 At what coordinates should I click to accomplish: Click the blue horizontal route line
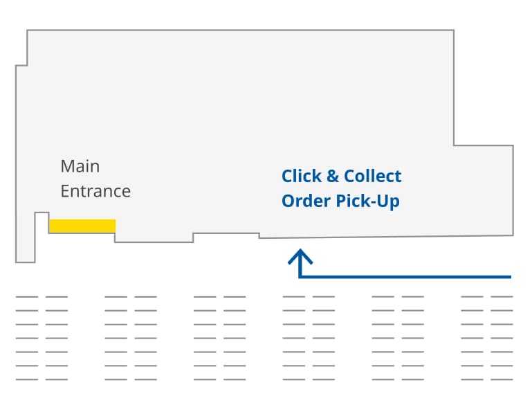click(x=406, y=277)
